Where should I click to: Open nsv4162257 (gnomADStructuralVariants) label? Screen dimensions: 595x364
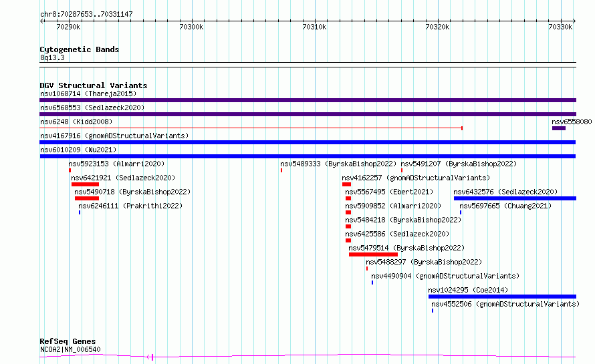tap(416, 178)
